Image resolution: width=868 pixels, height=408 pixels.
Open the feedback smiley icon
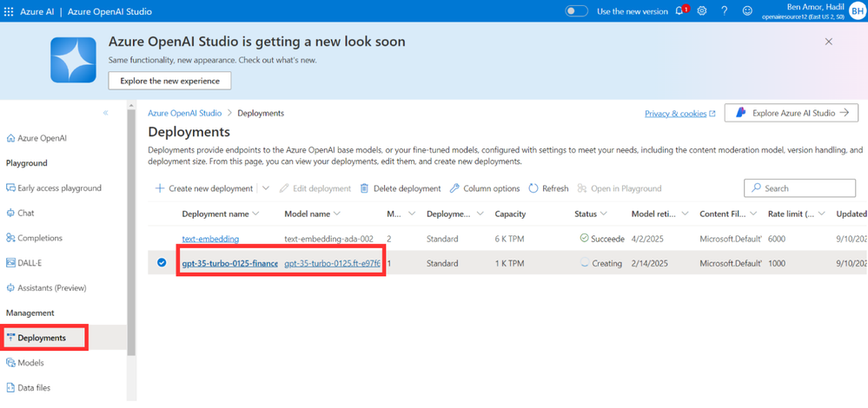pyautogui.click(x=747, y=11)
